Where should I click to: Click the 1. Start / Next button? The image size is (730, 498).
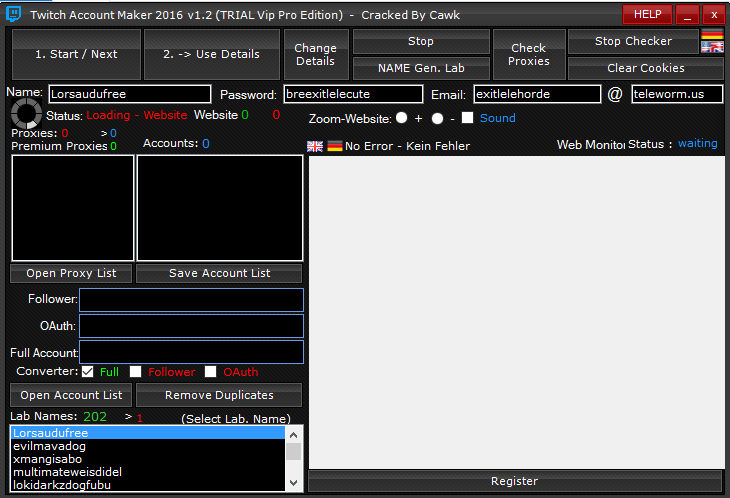coord(76,54)
